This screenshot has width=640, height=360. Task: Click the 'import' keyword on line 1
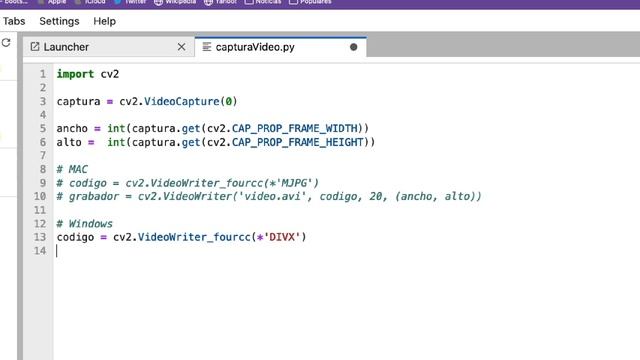(75, 74)
